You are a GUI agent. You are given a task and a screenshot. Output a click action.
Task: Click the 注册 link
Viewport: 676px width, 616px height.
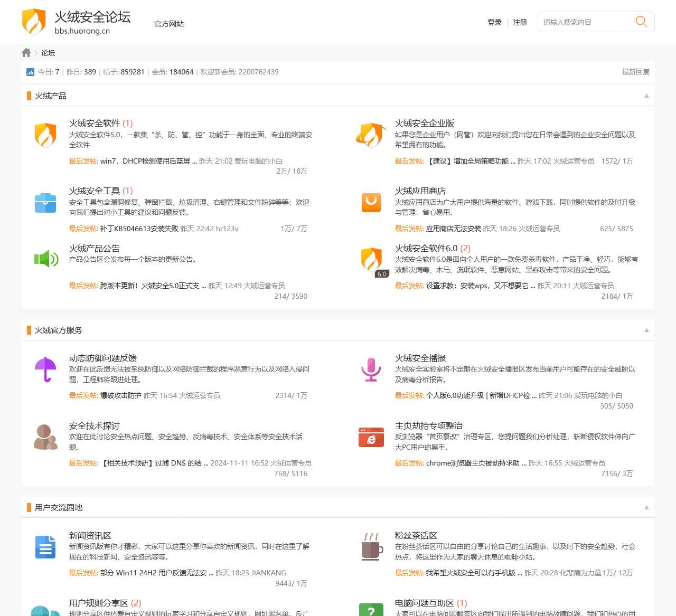[x=520, y=22]
